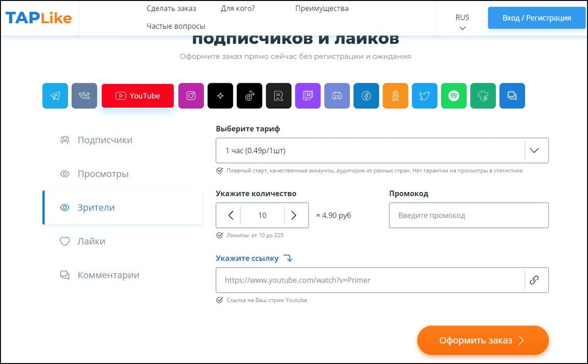Choose the Twitter platform icon
Image resolution: width=588 pixels, height=364 pixels.
pos(424,96)
